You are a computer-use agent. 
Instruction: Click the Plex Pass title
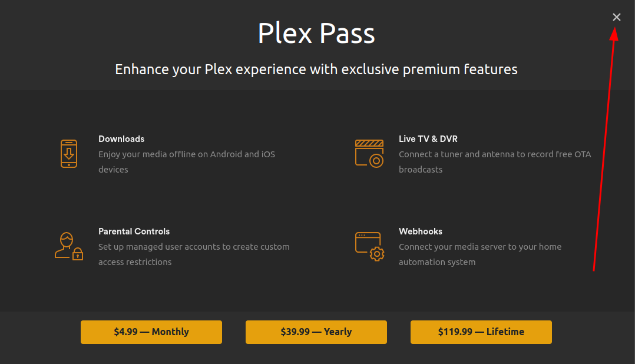pyautogui.click(x=316, y=34)
